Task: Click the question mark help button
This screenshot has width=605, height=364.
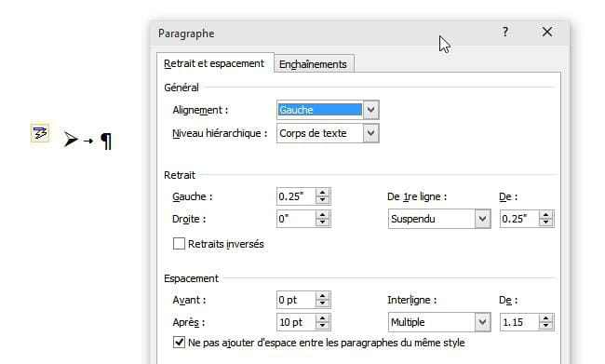Action: (505, 32)
